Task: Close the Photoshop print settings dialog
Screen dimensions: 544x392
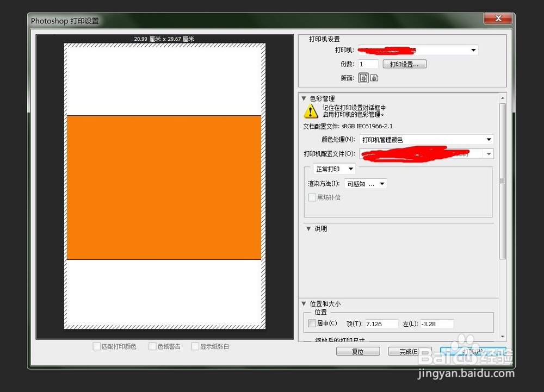Action: tap(498, 18)
